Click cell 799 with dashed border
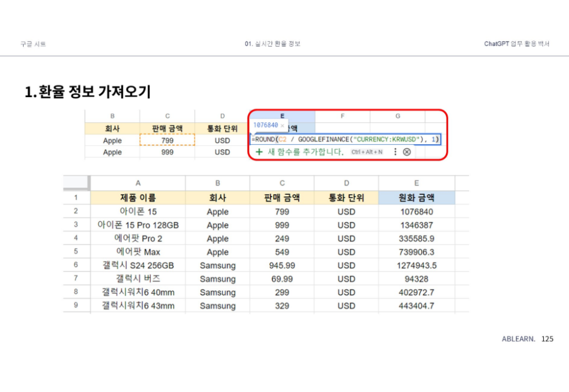 [167, 140]
